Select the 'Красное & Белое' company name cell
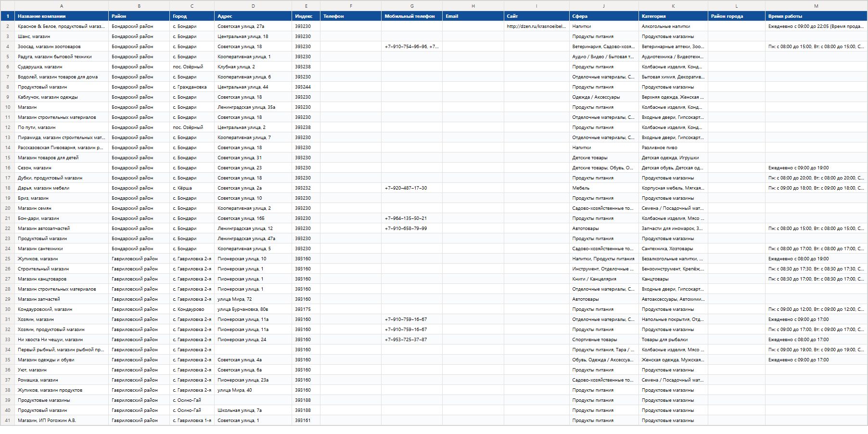868x434 pixels. (62, 26)
